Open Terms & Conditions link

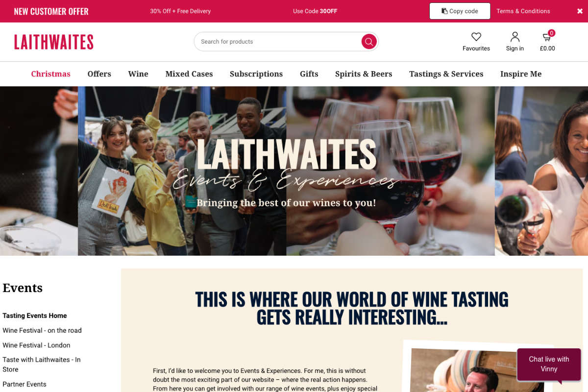(x=523, y=11)
